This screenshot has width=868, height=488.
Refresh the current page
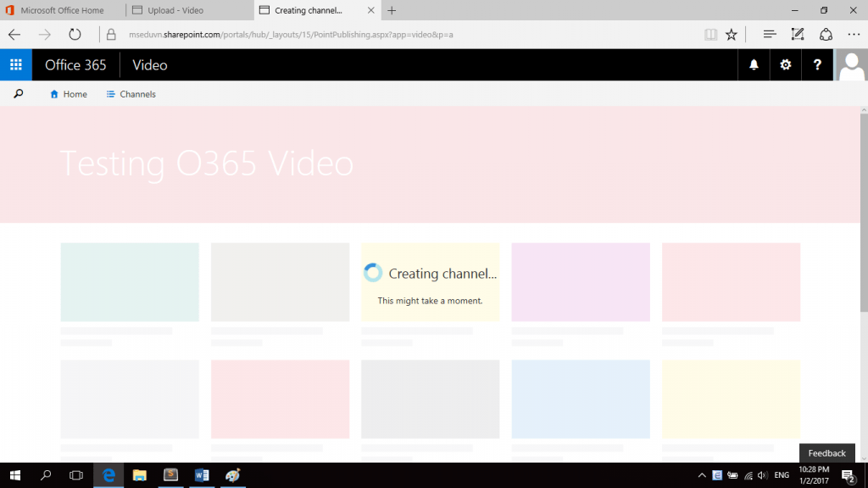[75, 34]
